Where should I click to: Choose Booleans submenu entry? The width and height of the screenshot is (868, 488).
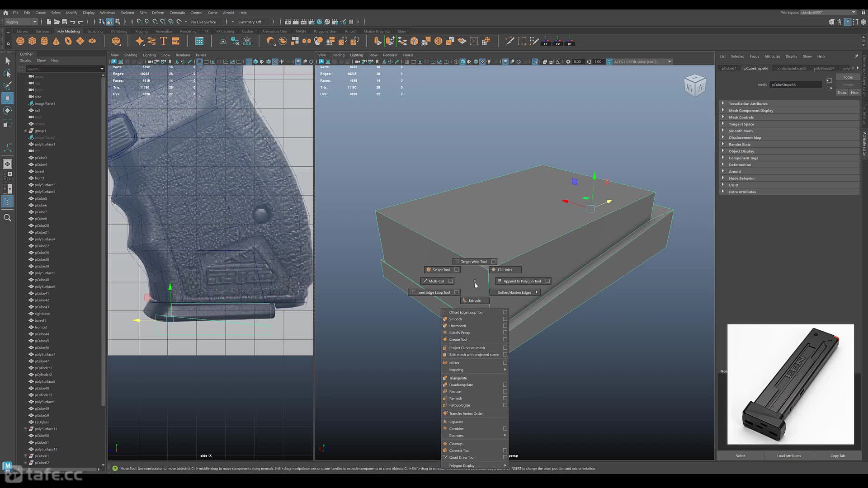(x=474, y=436)
